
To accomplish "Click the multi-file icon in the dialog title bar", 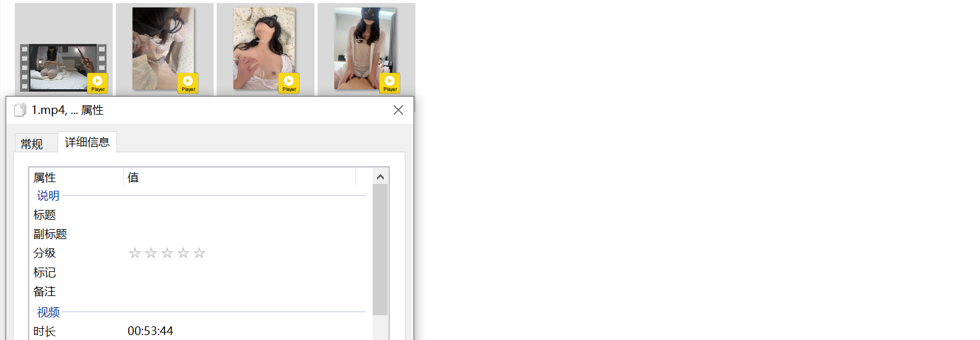I will (x=20, y=110).
